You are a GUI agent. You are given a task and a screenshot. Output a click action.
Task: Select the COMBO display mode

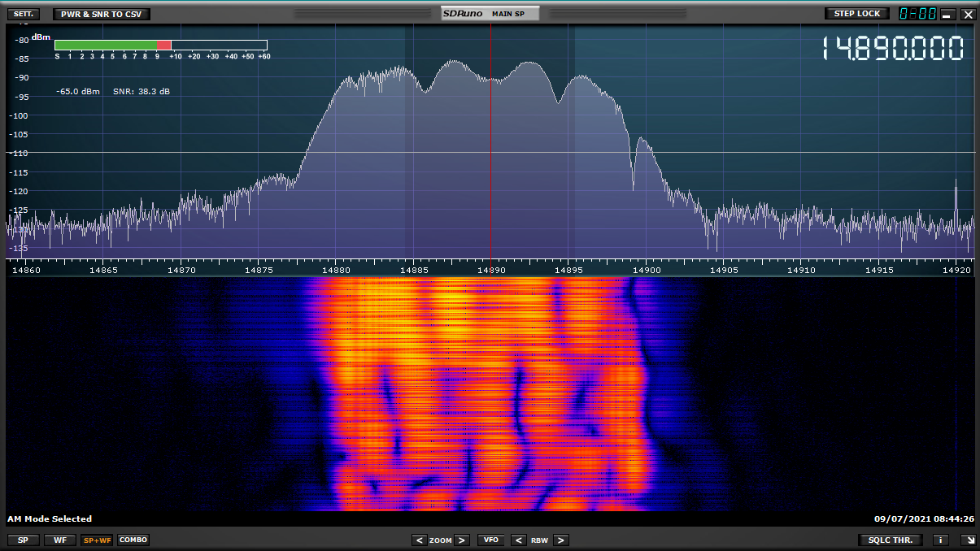[133, 540]
